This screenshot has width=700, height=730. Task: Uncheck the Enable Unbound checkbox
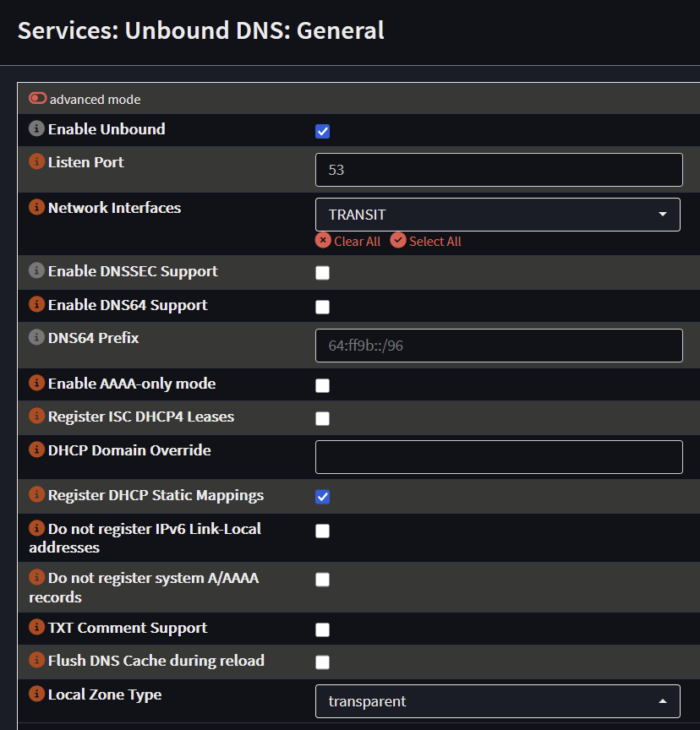pyautogui.click(x=322, y=131)
